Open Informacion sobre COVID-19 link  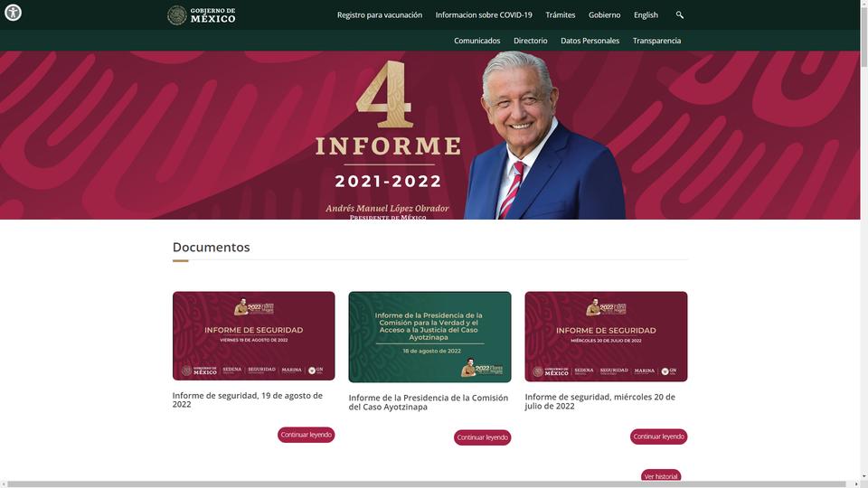click(483, 15)
